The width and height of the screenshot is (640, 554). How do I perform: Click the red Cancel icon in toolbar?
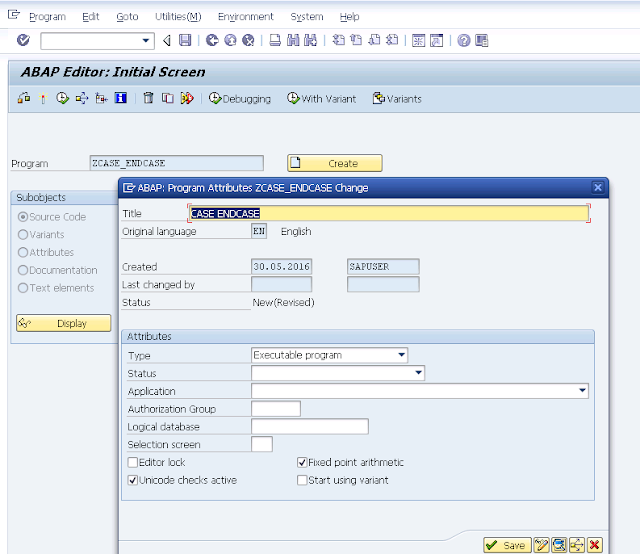[x=248, y=40]
